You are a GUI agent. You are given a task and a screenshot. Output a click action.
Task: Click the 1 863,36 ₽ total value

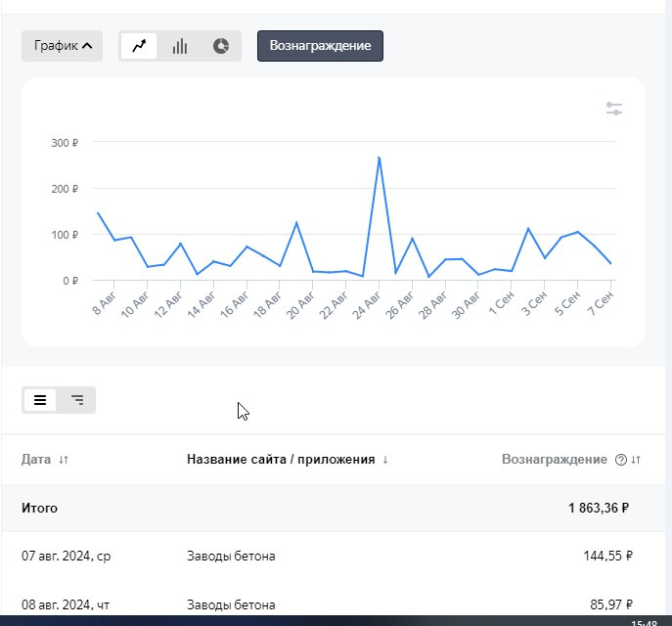point(598,509)
